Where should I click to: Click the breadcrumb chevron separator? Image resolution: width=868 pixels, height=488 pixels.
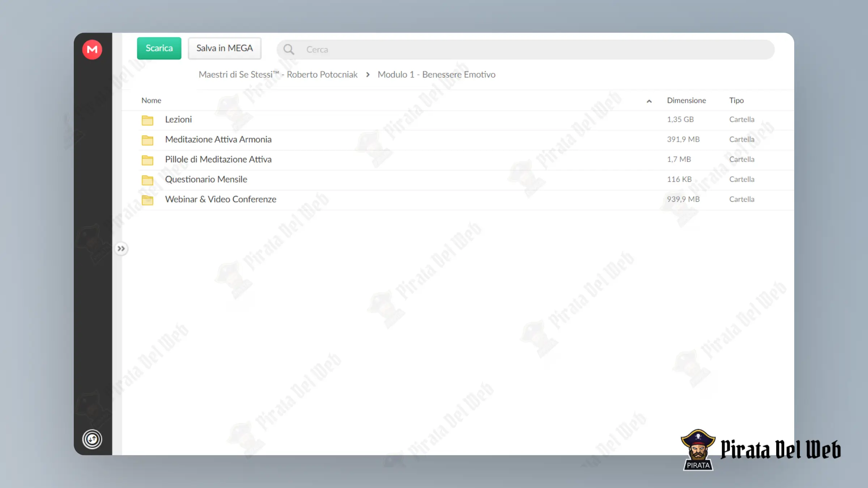click(x=368, y=74)
